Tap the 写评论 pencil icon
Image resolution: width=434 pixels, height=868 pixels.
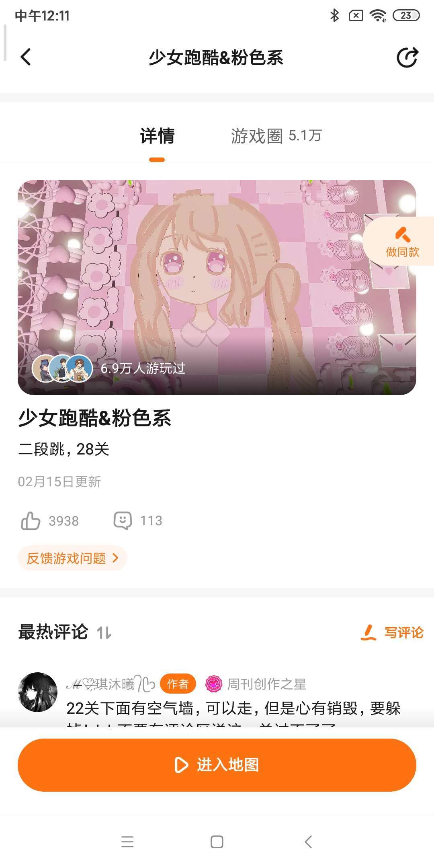[368, 632]
